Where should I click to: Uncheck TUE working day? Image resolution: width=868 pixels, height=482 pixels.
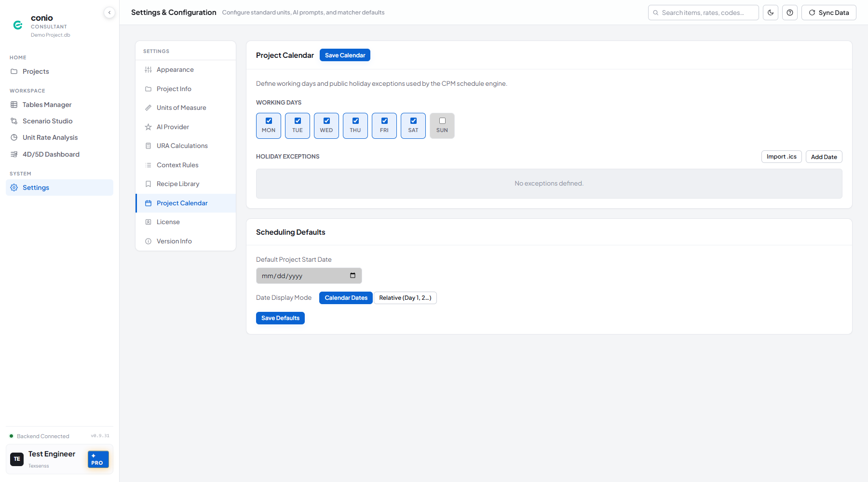pos(298,121)
